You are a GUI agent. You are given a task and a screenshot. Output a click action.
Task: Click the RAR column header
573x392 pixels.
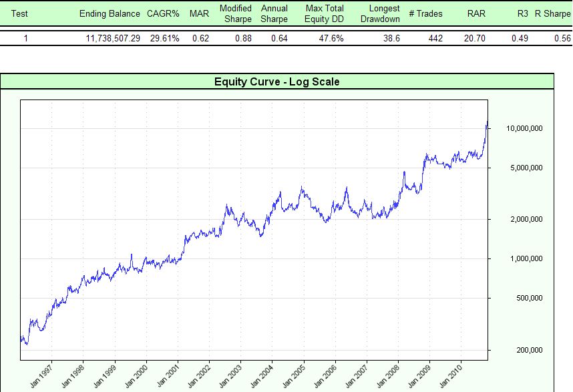pos(475,13)
